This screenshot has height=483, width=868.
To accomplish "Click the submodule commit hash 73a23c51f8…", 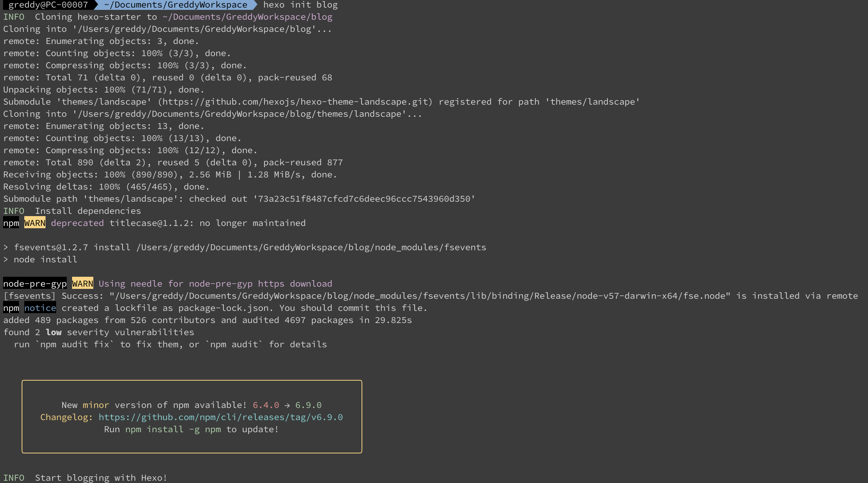I will [x=364, y=199].
